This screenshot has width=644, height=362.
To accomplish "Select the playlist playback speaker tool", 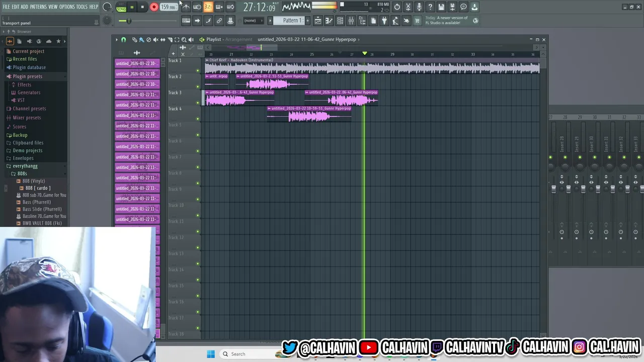I will coord(191,39).
